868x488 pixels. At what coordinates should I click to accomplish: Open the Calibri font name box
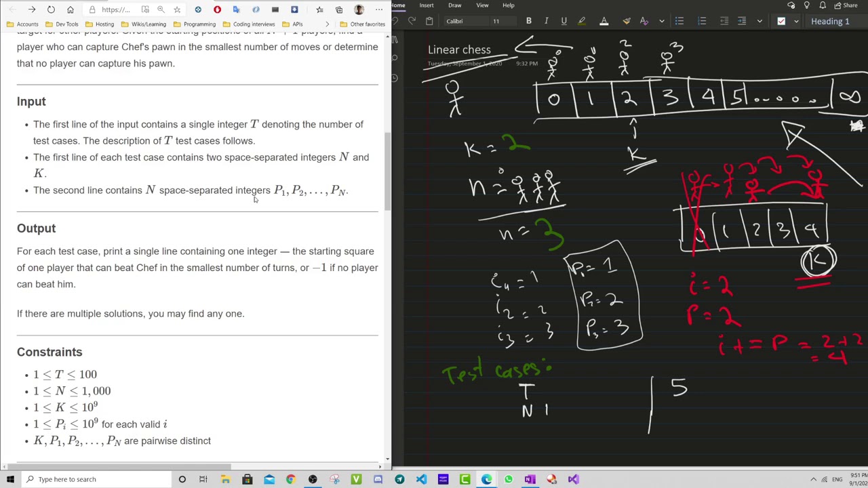point(465,21)
